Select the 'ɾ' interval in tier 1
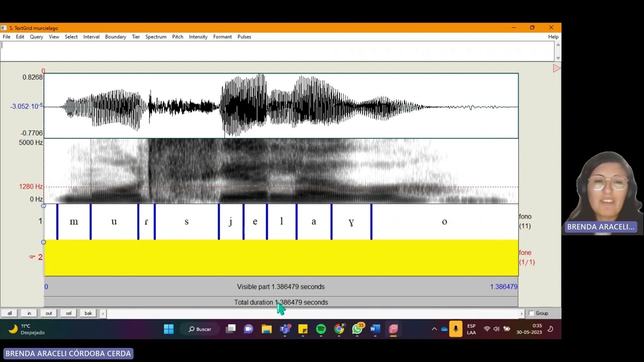Viewport: 644px width, 362px height. pyautogui.click(x=146, y=222)
